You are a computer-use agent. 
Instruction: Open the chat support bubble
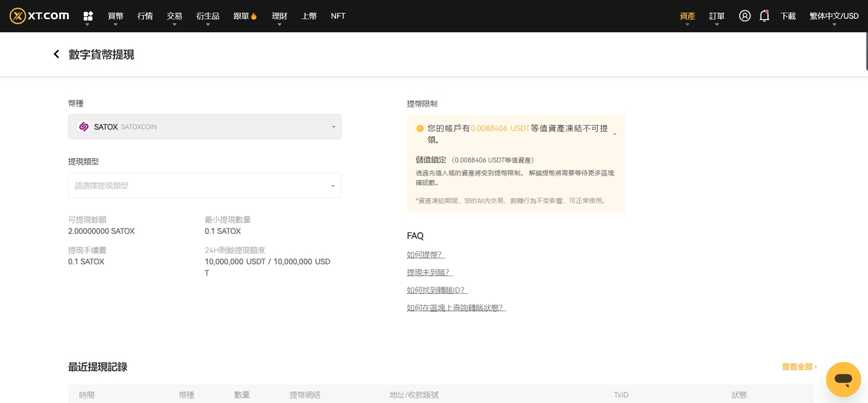coord(843,379)
